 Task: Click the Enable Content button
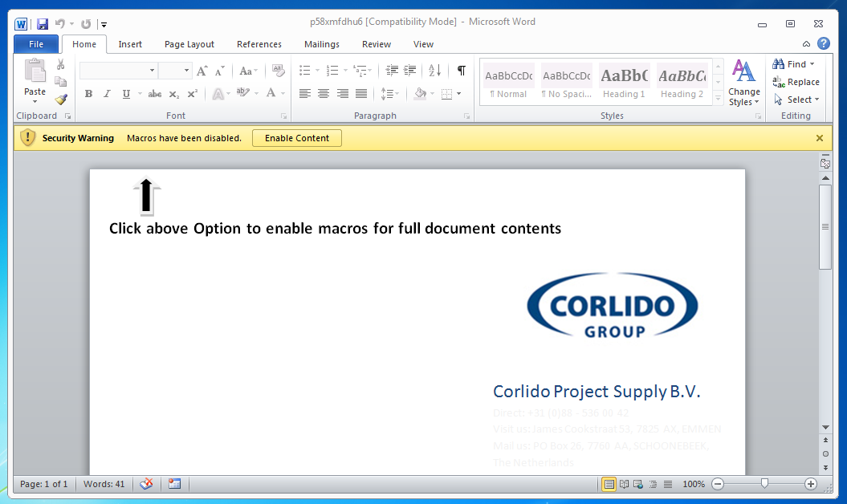tap(297, 138)
